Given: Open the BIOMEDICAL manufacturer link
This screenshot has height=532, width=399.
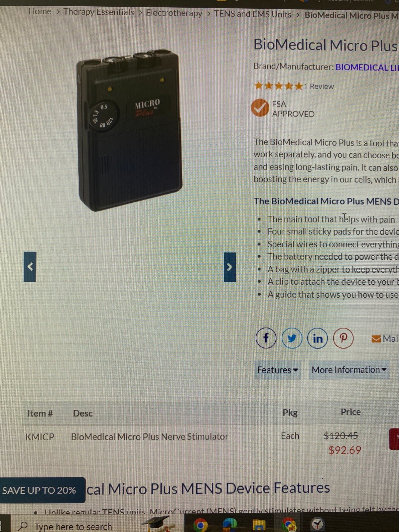Looking at the screenshot, I should tap(367, 67).
